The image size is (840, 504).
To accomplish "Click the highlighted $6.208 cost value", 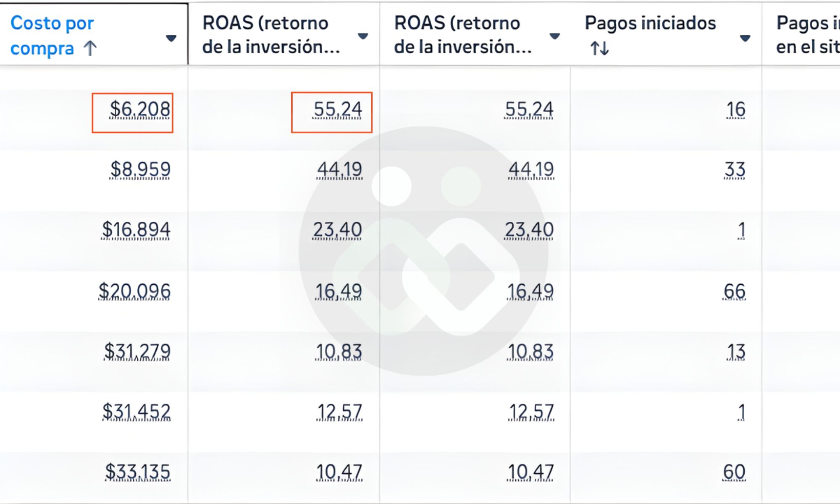I will click(x=140, y=110).
